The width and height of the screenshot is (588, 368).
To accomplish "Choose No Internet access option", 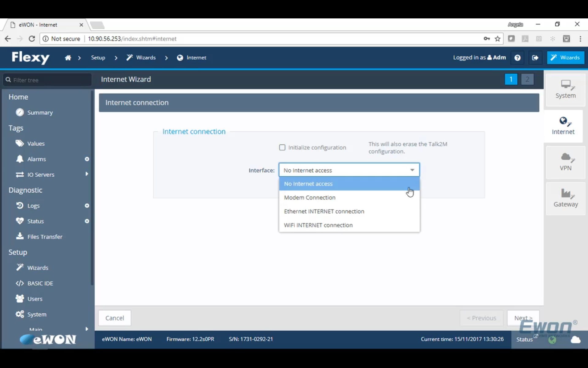I will (349, 184).
